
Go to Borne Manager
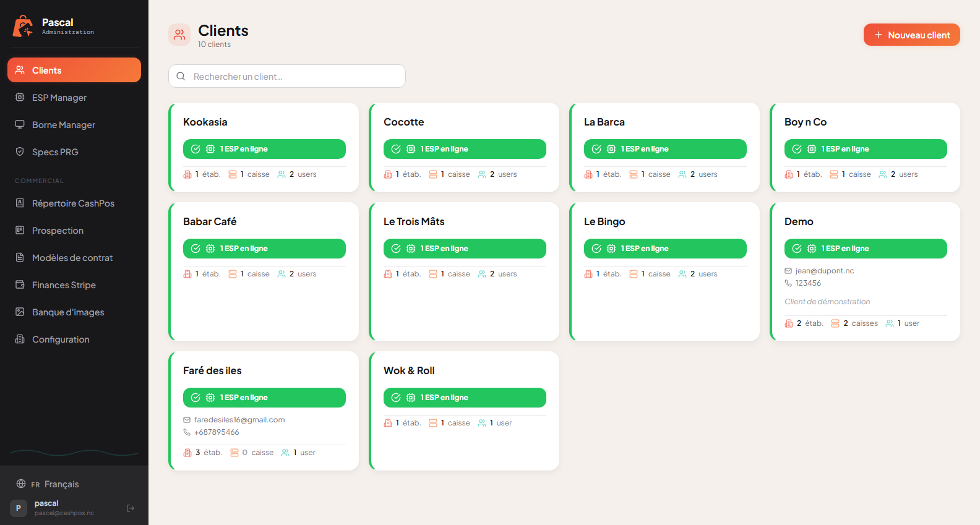point(74,124)
